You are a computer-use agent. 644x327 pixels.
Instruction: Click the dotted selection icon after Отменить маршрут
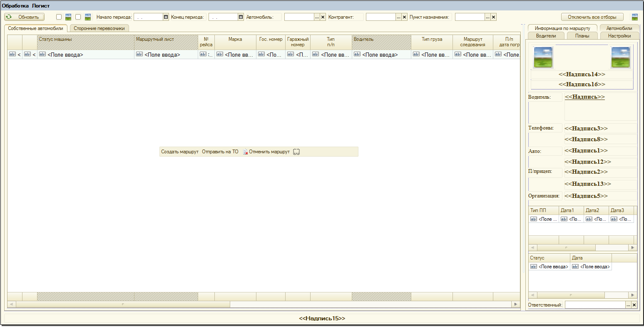click(296, 152)
